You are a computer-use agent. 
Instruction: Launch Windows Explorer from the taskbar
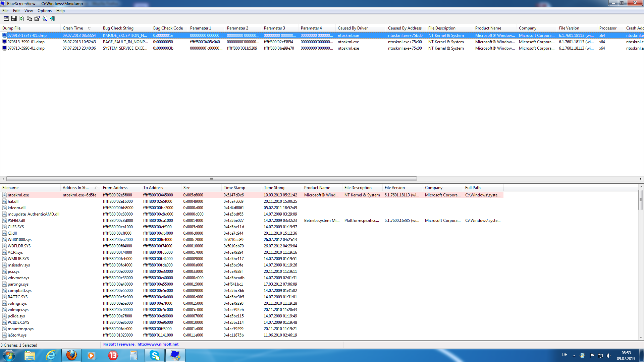tap(30, 355)
